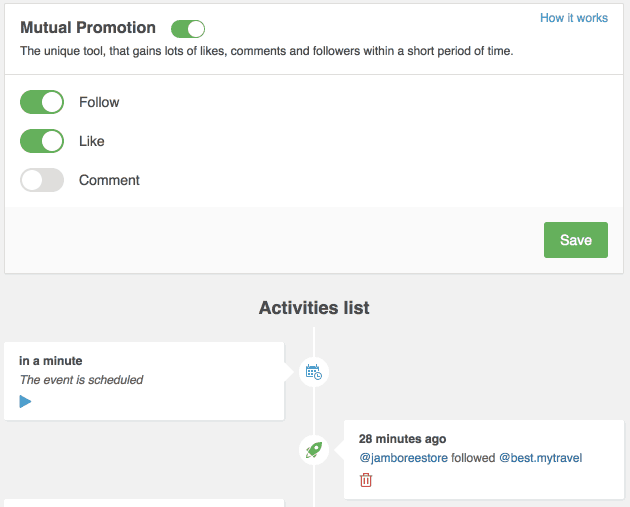
Task: Turn off the Like switch
Action: [x=42, y=141]
